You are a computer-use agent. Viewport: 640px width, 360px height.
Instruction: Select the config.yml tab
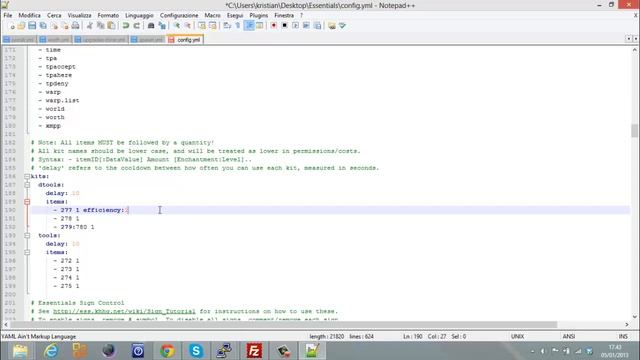point(185,40)
